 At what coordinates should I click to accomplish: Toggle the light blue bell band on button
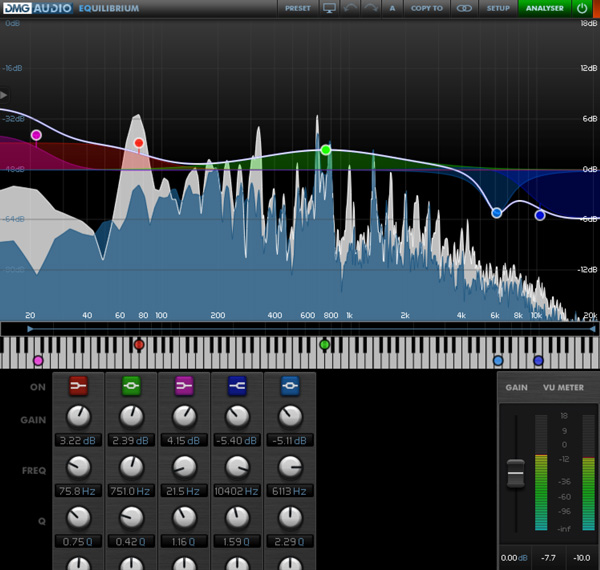(290, 386)
